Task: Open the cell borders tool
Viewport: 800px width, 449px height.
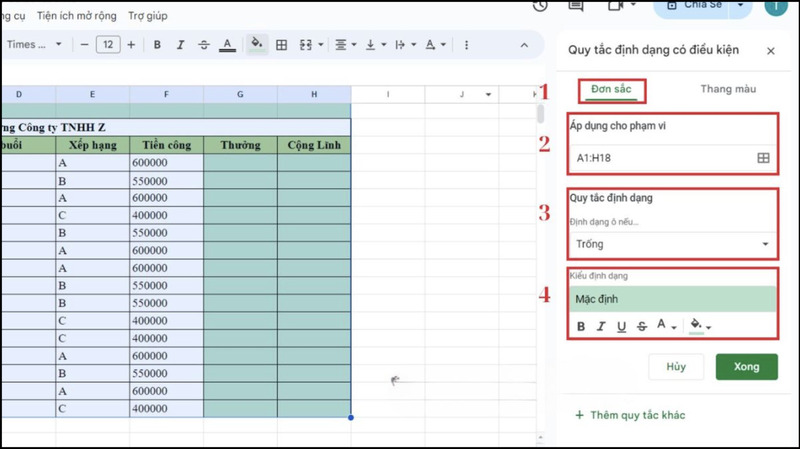Action: click(x=281, y=44)
